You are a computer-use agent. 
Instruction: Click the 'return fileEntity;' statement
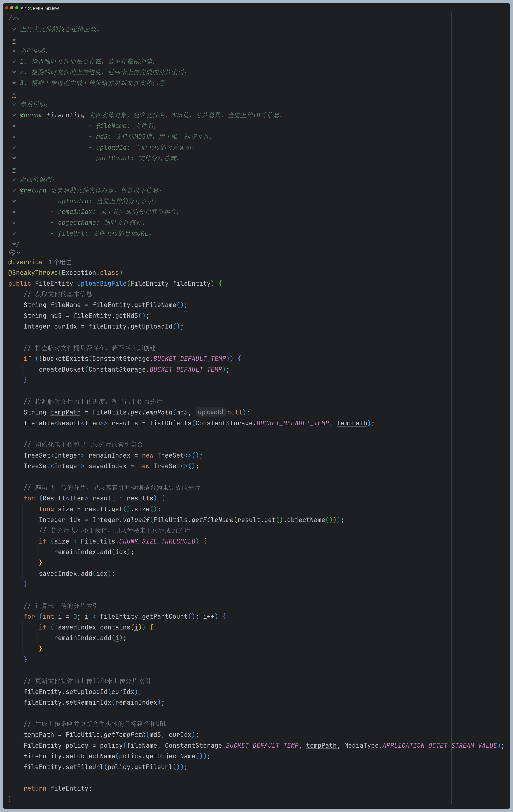point(58,788)
